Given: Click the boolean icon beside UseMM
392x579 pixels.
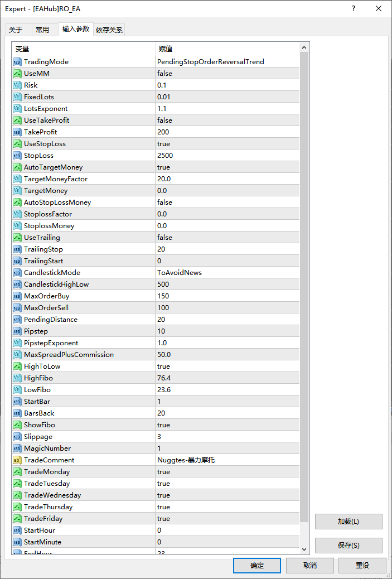Looking at the screenshot, I should (x=17, y=74).
